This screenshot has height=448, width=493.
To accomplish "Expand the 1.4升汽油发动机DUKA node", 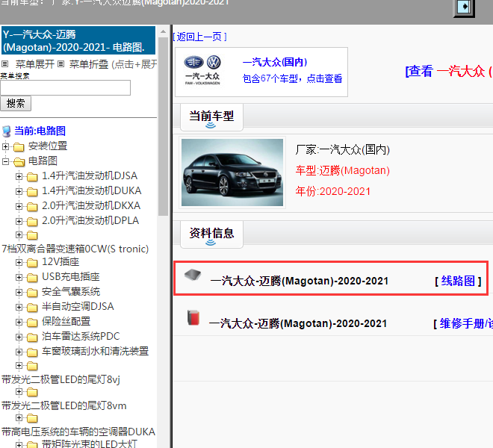I will pos(19,191).
